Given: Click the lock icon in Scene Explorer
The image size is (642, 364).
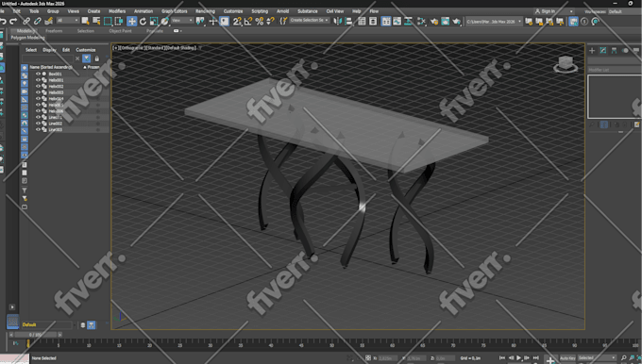Looking at the screenshot, I should (96, 58).
